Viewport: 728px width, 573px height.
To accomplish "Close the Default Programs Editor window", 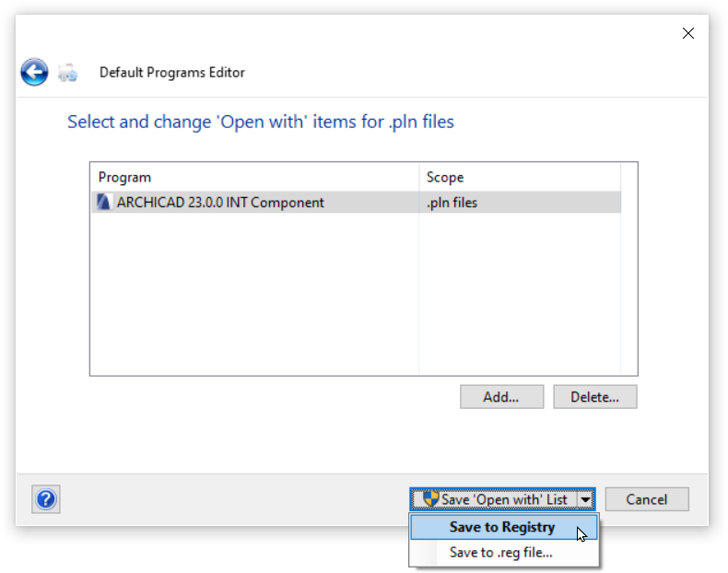I will tap(687, 33).
